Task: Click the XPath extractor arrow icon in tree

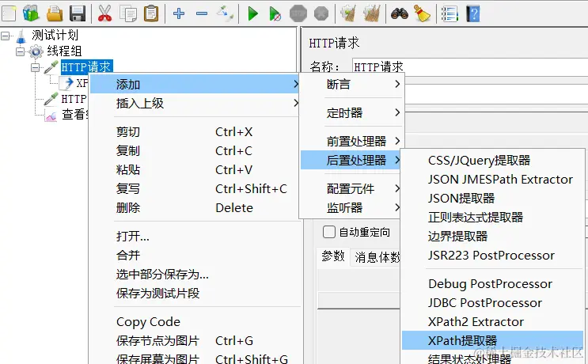Action: click(67, 83)
